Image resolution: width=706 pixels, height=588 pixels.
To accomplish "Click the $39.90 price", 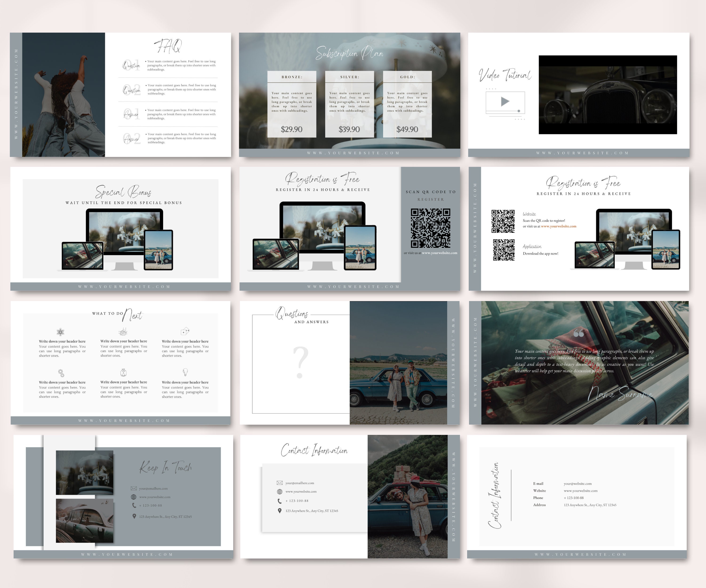I will tap(349, 129).
